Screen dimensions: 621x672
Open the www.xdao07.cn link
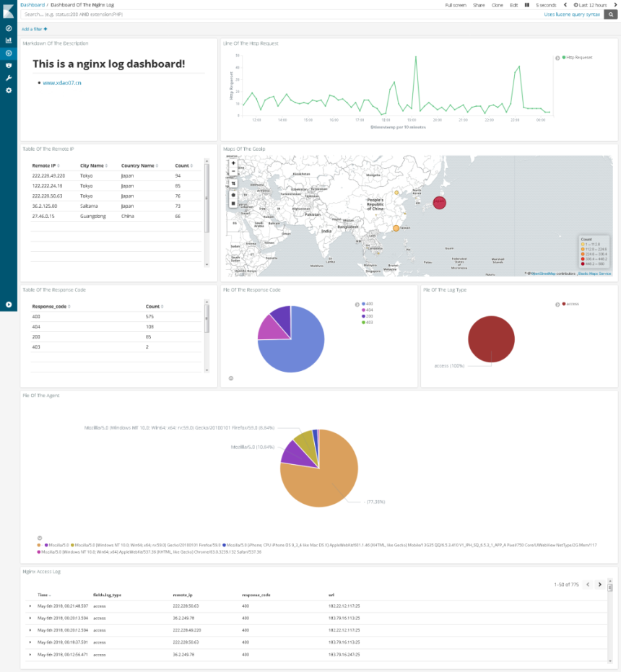pyautogui.click(x=62, y=83)
